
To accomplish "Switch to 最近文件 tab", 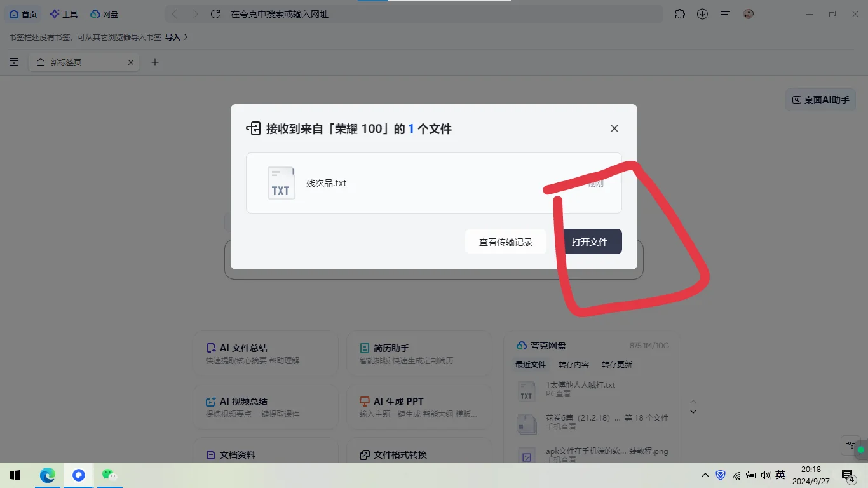I will pos(531,365).
